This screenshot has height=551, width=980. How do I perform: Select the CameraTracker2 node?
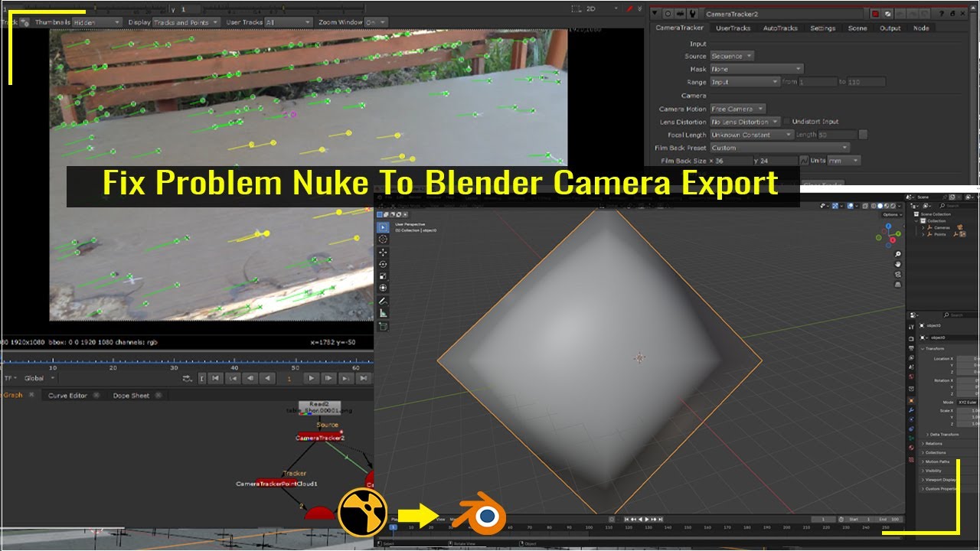(320, 438)
